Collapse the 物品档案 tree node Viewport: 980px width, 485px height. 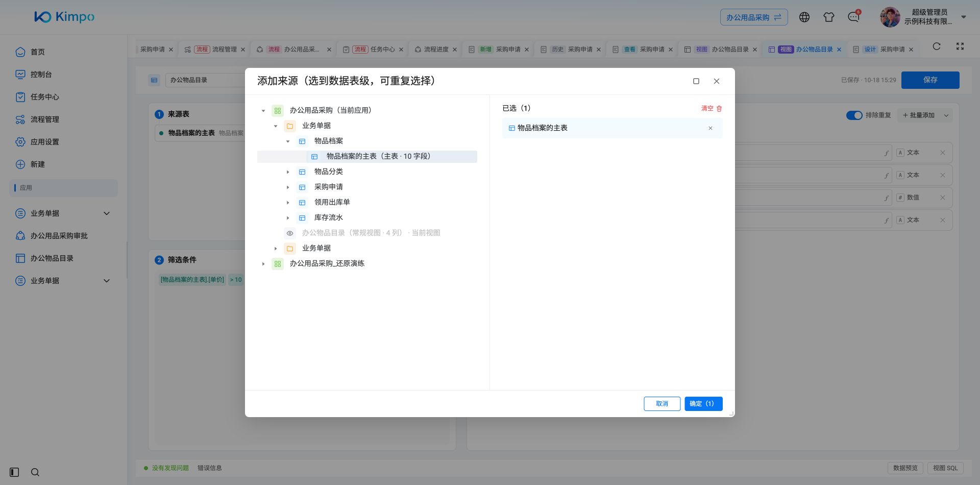pos(288,141)
